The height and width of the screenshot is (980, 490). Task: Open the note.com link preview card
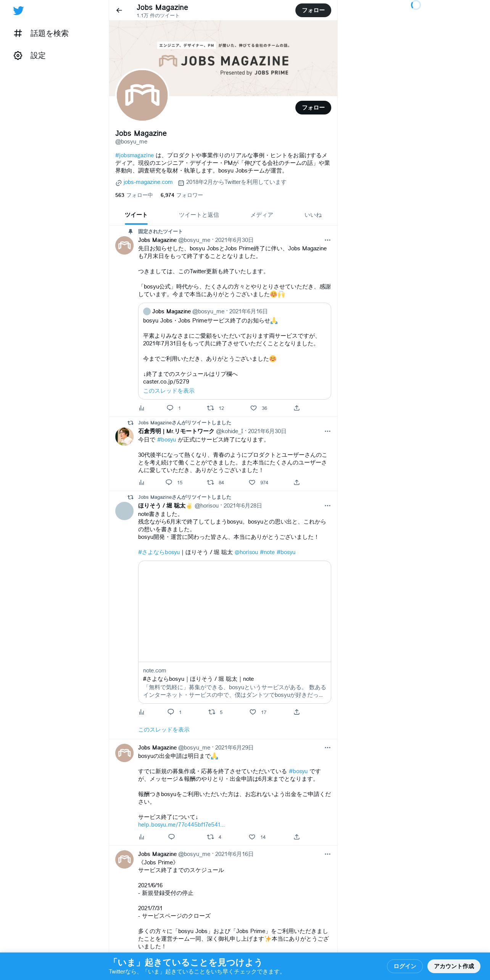(234, 632)
